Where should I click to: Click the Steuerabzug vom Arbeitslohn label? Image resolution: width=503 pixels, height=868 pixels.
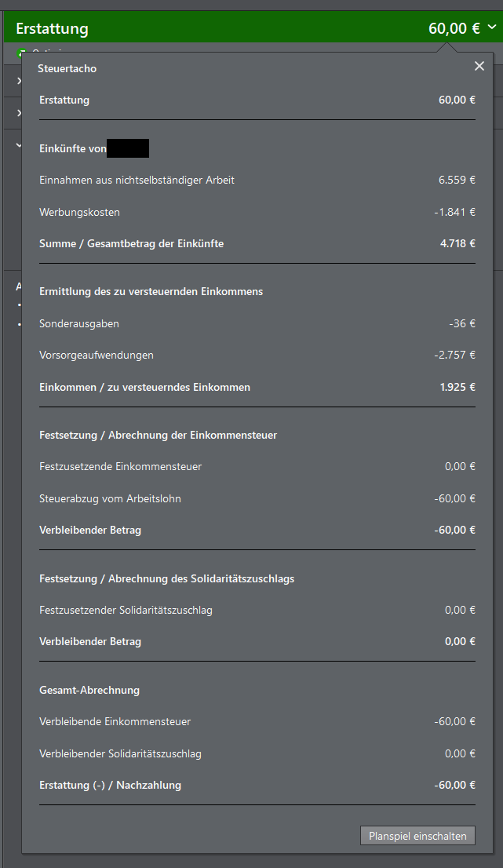115,498
